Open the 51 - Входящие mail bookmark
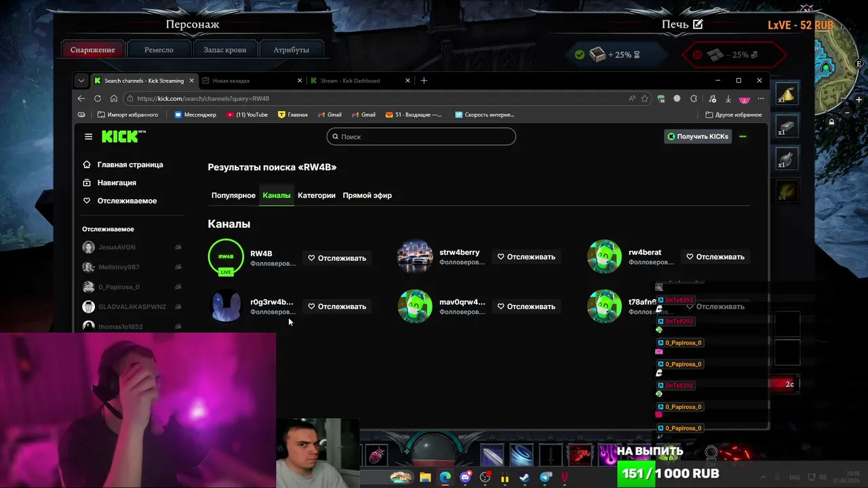This screenshot has height=488, width=868. [x=414, y=115]
